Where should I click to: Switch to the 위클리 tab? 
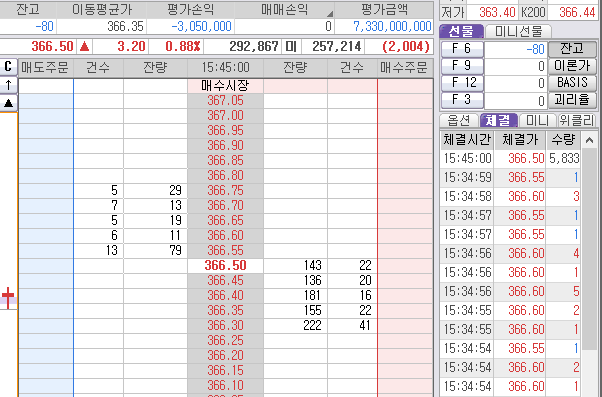click(x=576, y=121)
